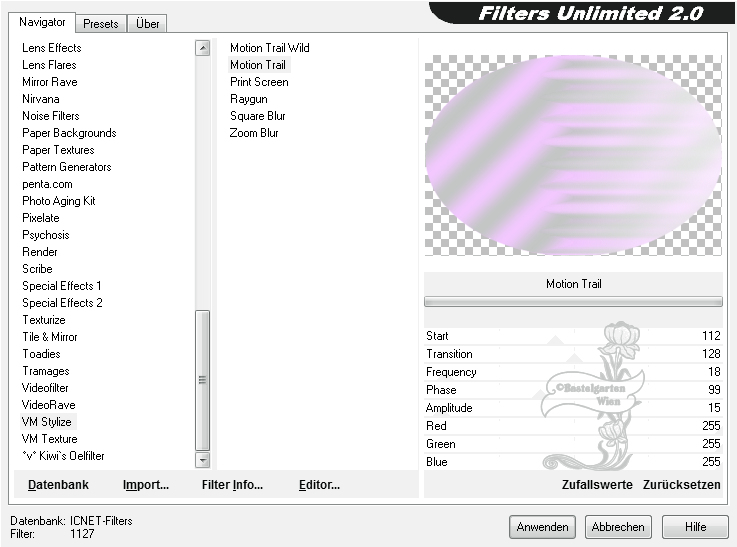
Task: Select the Render category
Action: (x=40, y=252)
